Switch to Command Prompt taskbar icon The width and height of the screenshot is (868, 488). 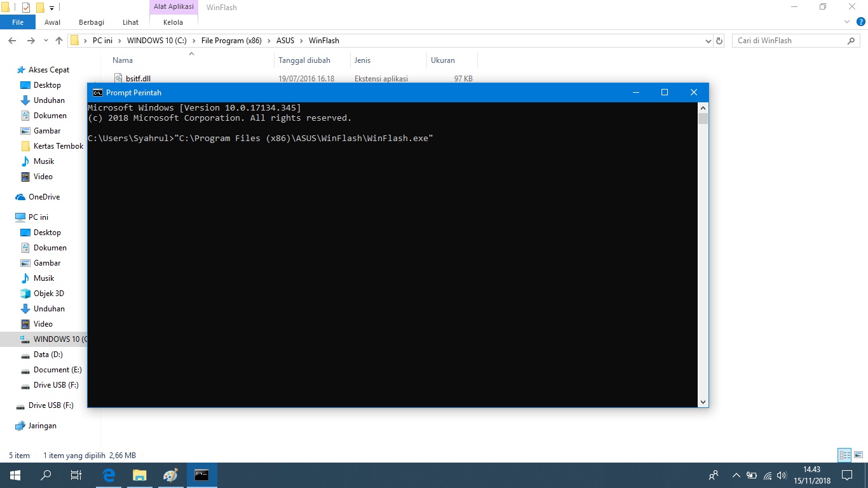pos(201,475)
